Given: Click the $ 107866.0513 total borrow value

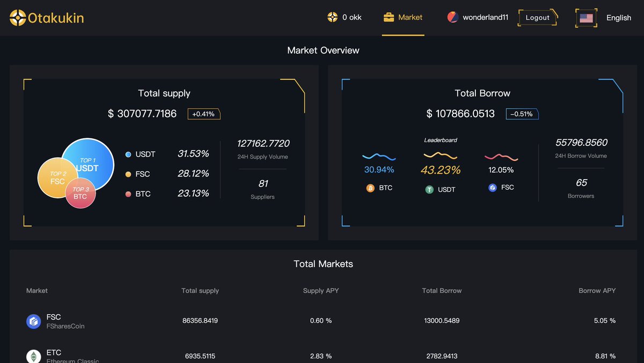Looking at the screenshot, I should pos(460,114).
